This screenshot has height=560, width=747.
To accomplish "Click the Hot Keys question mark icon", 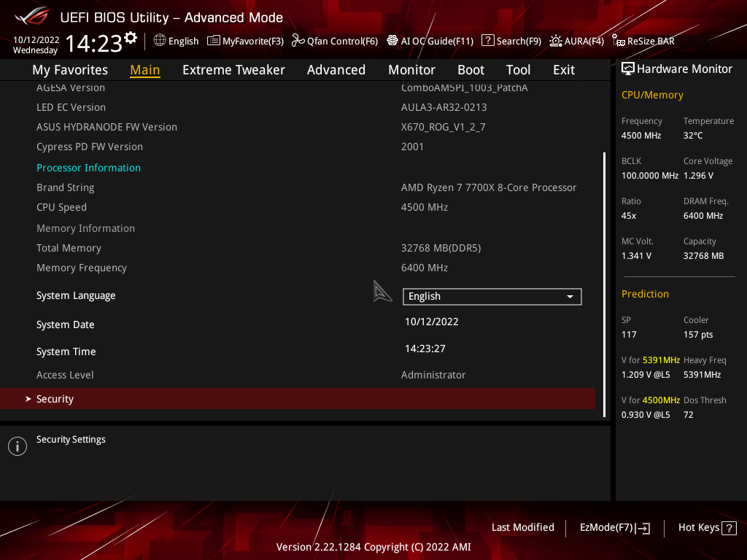I will tap(729, 528).
